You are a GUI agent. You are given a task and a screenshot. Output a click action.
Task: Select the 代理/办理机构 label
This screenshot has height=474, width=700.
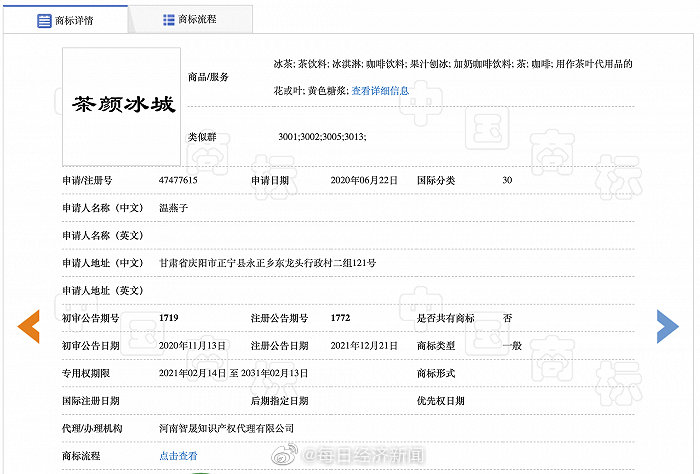coord(92,428)
